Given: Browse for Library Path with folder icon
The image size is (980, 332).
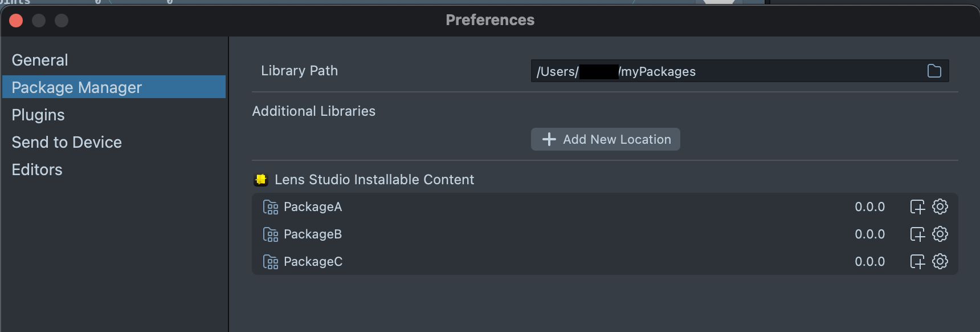Looking at the screenshot, I should point(934,71).
